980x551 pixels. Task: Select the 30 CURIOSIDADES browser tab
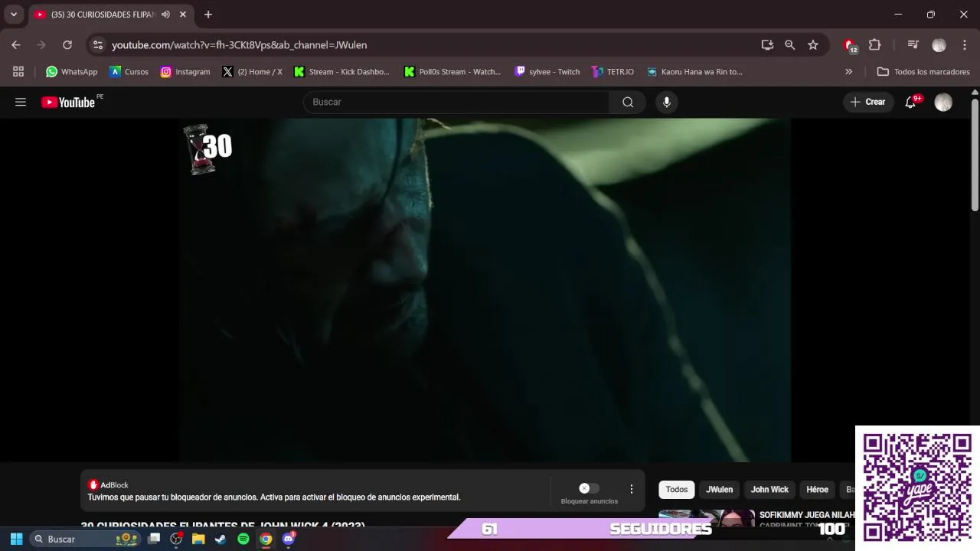(x=111, y=15)
